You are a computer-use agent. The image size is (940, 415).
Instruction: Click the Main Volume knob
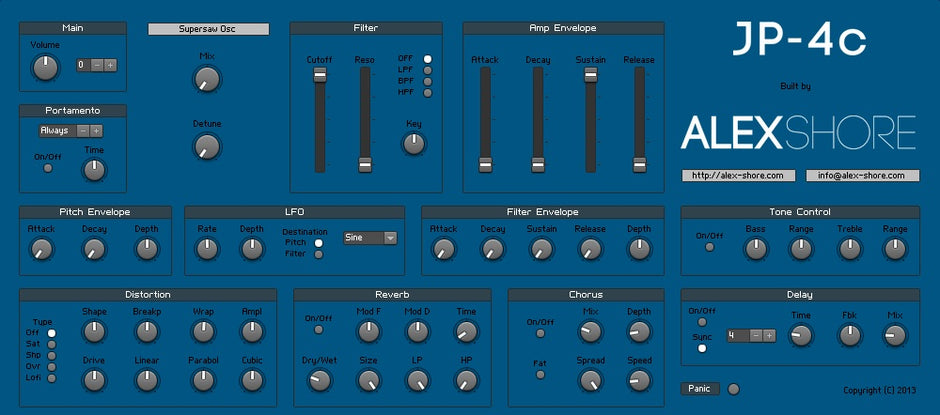[46, 67]
